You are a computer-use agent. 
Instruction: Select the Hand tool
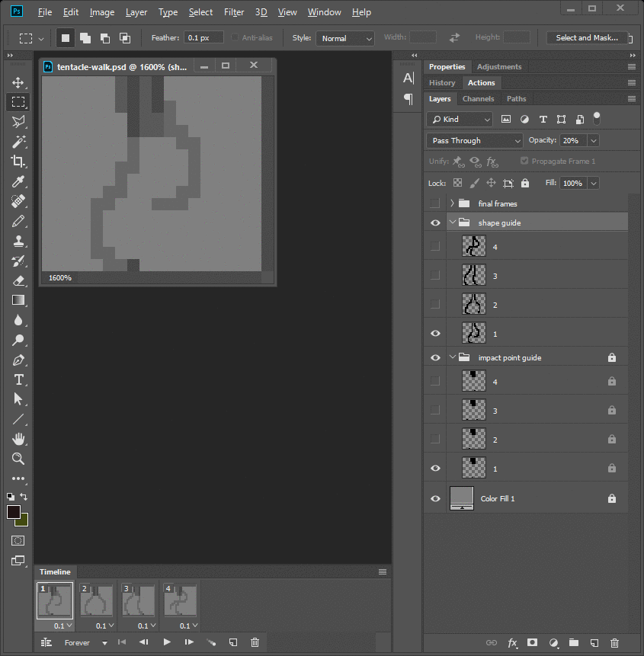(x=18, y=439)
